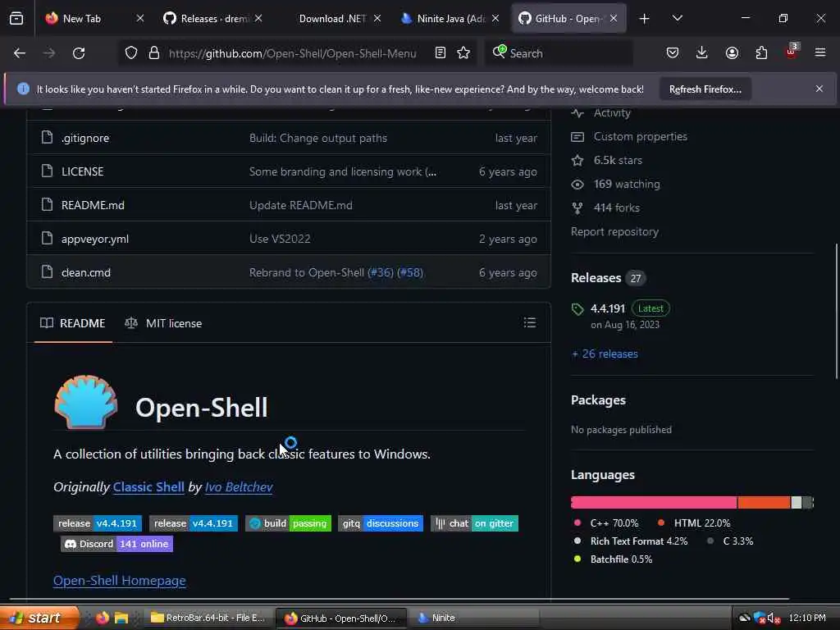Open the Windows start button
This screenshot has width=840, height=630.
(x=39, y=618)
